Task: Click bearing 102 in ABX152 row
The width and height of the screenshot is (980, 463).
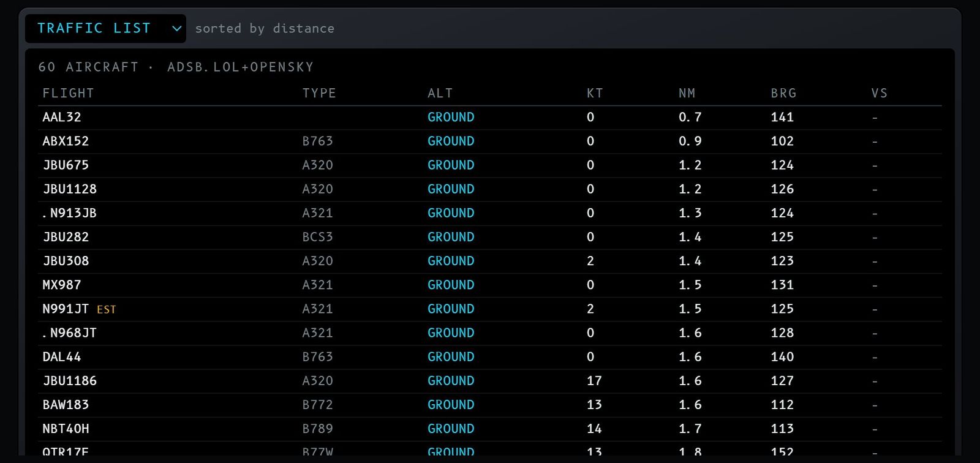Action: pos(782,141)
